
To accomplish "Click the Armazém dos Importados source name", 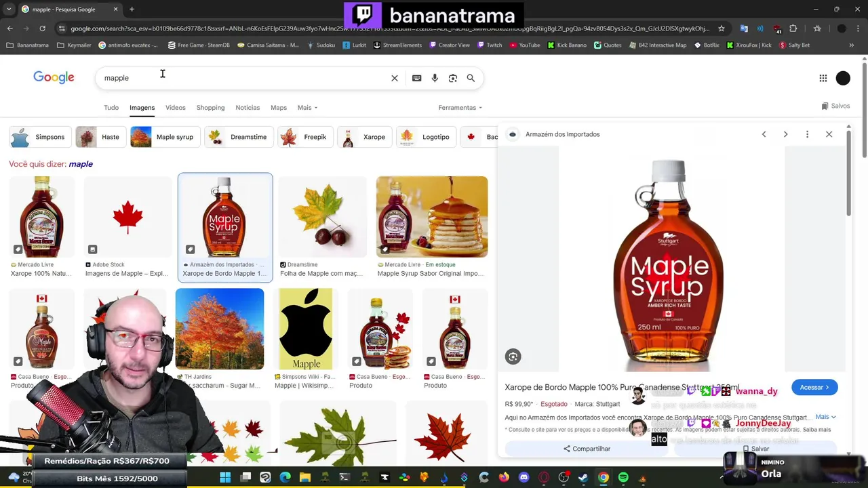I will click(x=562, y=134).
